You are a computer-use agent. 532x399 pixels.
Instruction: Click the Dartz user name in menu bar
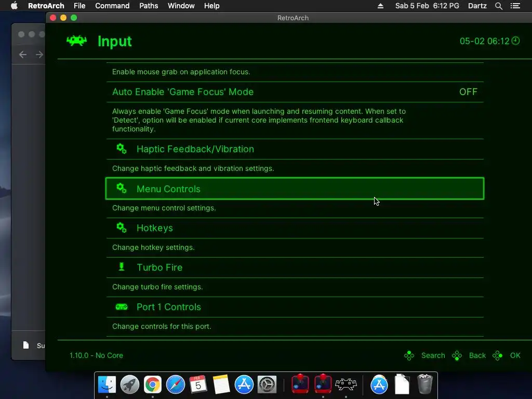(x=477, y=6)
